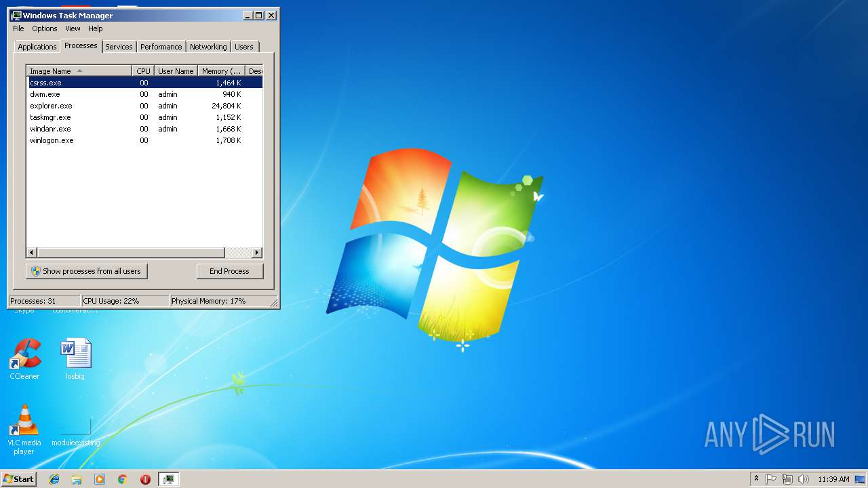The height and width of the screenshot is (488, 868).
Task: Open Windows Explorer folder in taskbar
Action: point(77,479)
